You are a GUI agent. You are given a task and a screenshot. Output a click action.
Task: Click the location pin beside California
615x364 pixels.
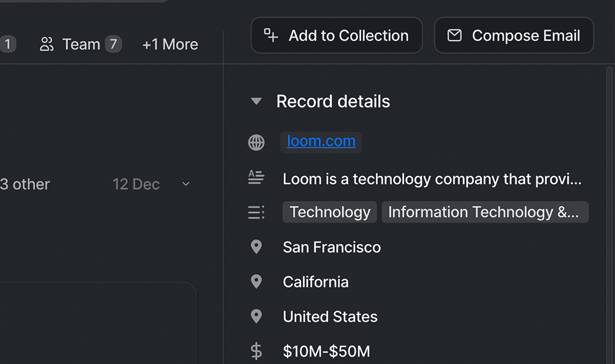(256, 282)
